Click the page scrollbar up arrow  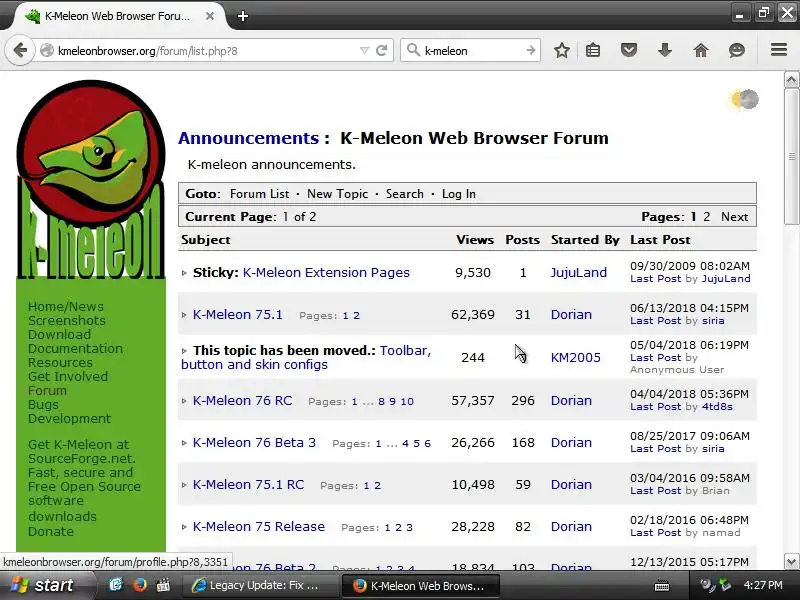click(x=791, y=80)
